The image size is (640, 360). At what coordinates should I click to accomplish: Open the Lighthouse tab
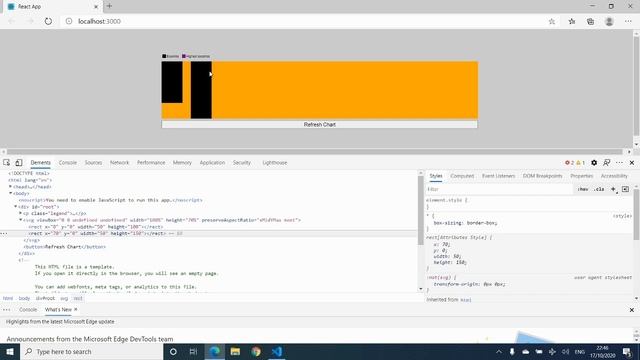pos(275,162)
